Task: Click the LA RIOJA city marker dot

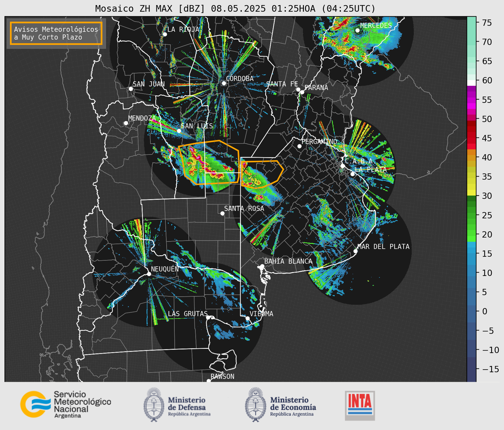Action: click(x=165, y=34)
